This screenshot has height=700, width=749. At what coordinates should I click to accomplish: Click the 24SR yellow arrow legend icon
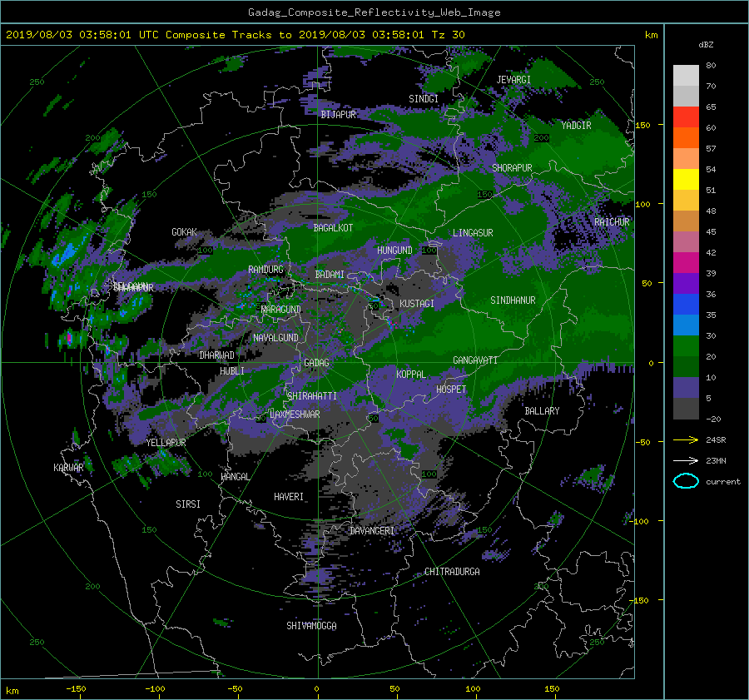pyautogui.click(x=686, y=439)
